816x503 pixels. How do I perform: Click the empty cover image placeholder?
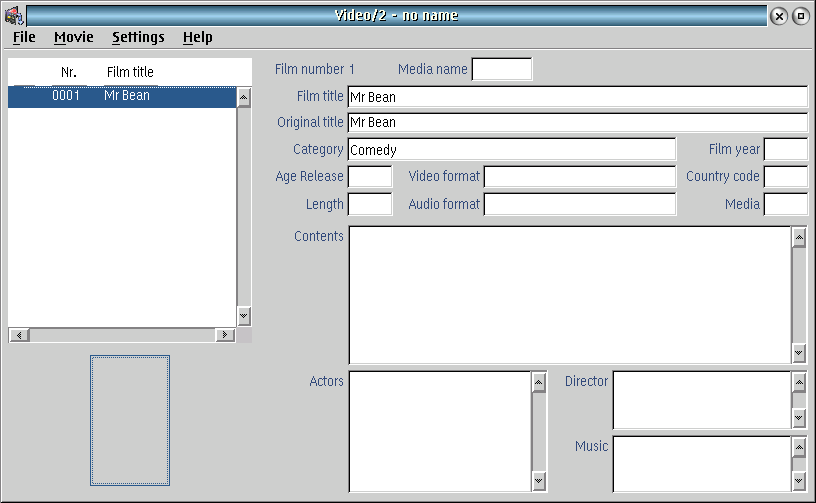(x=130, y=420)
